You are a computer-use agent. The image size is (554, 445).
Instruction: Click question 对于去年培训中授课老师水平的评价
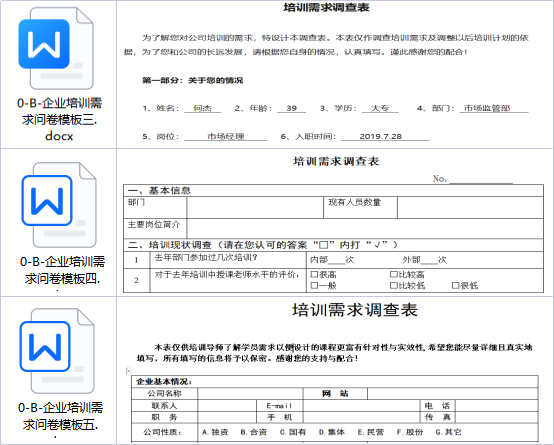pyautogui.click(x=227, y=275)
